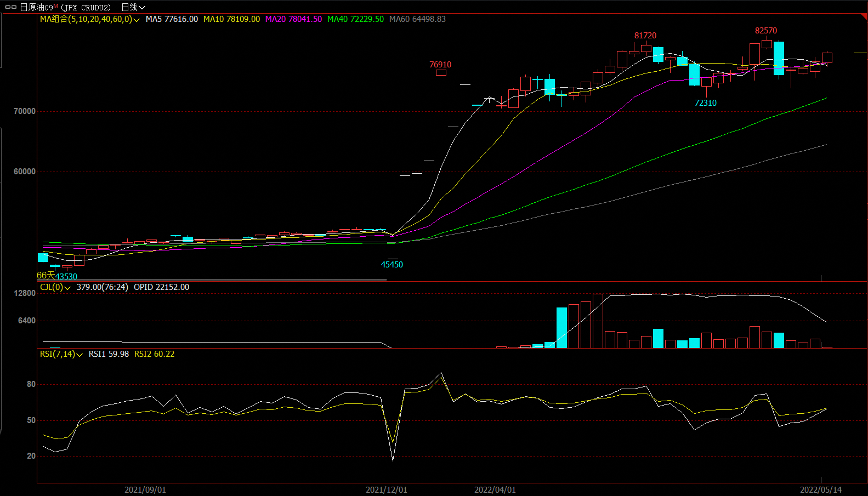
Task: Click the 2021/09/01 date axis label
Action: pos(145,490)
